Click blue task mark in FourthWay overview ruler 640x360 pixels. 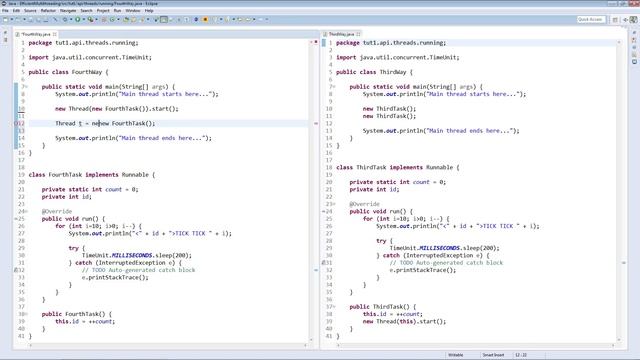[x=316, y=270]
